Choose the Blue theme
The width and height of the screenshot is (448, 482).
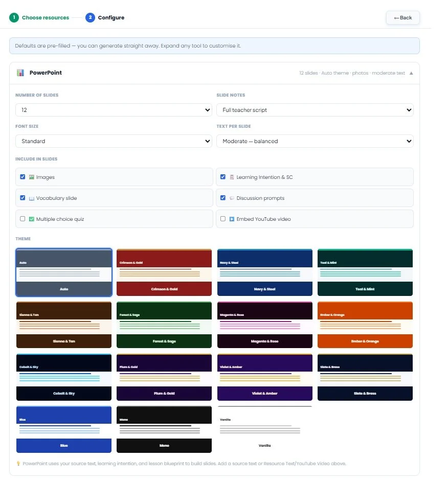pos(64,429)
